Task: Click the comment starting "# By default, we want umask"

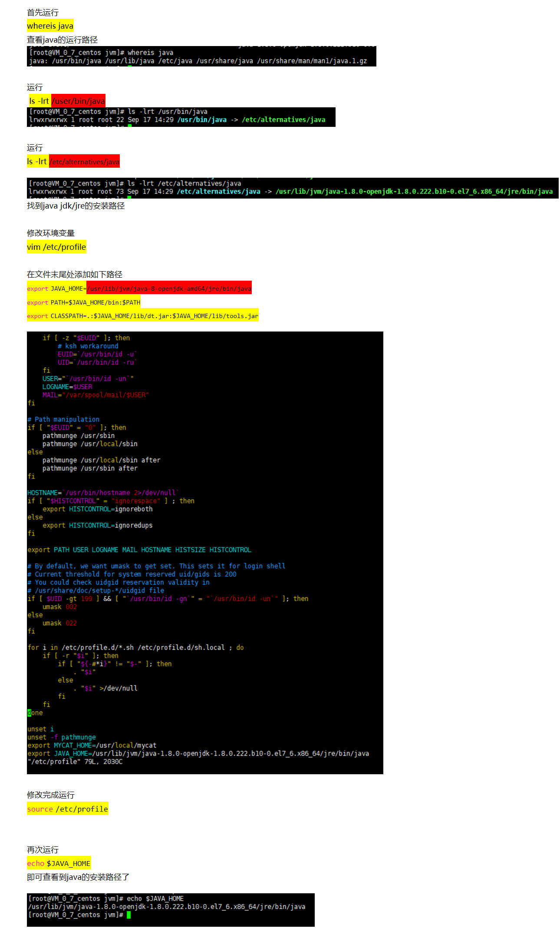Action: [156, 566]
